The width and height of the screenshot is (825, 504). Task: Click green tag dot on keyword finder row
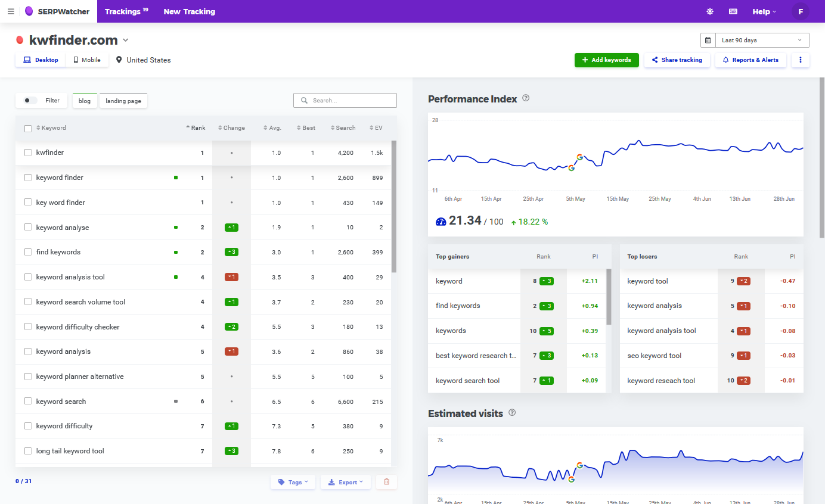pyautogui.click(x=176, y=178)
